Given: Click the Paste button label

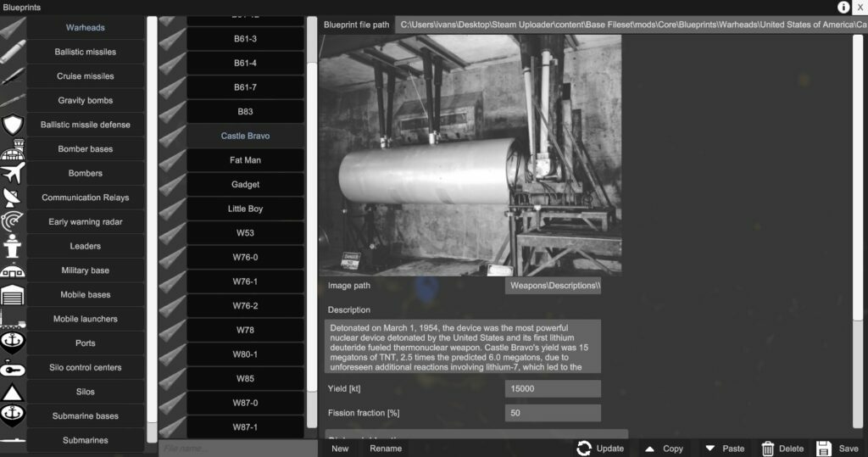Looking at the screenshot, I should click(733, 449).
